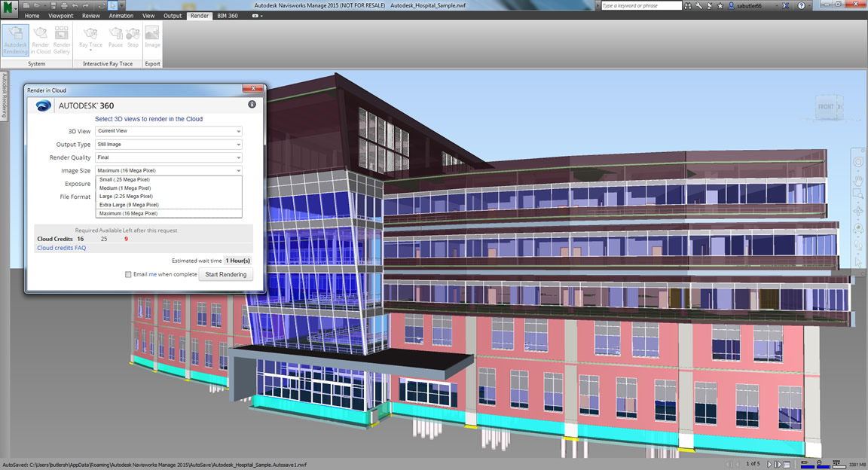The height and width of the screenshot is (470, 868).
Task: Click the last sheet button in status bar
Action: click(778, 465)
